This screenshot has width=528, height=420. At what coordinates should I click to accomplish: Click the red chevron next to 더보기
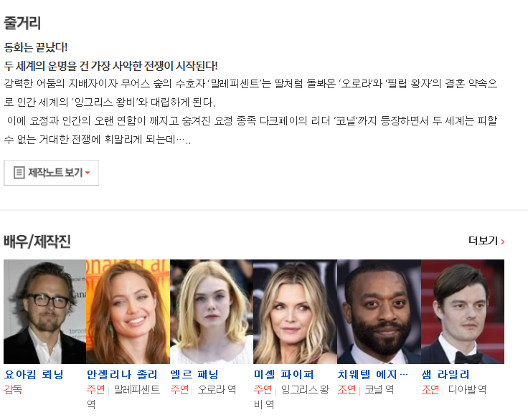click(x=502, y=242)
